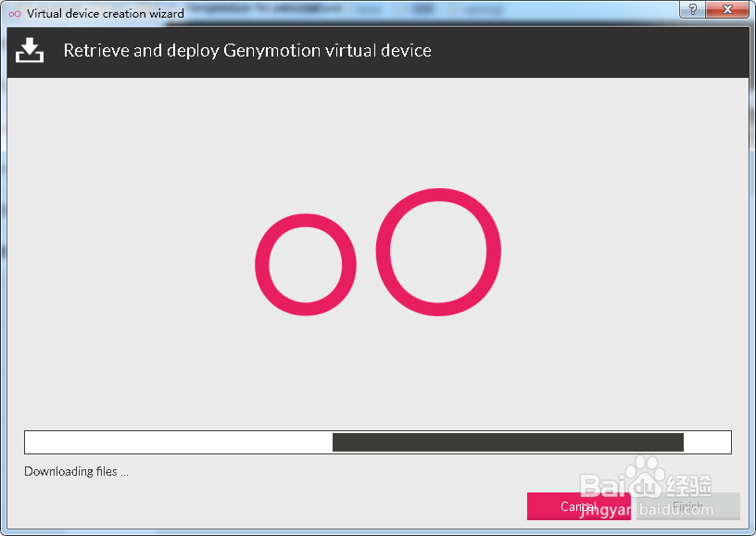Viewport: 756px width, 536px height.
Task: Click the large Genymotion double-circle logo
Action: 378,252
